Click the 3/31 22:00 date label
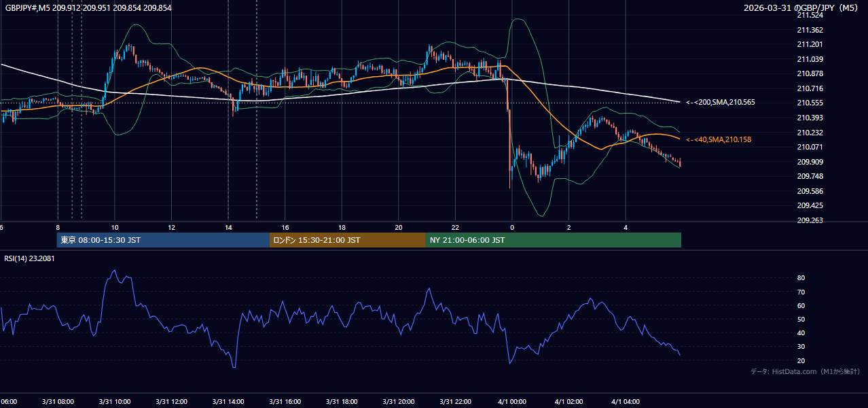The width and height of the screenshot is (868, 408). [456, 402]
